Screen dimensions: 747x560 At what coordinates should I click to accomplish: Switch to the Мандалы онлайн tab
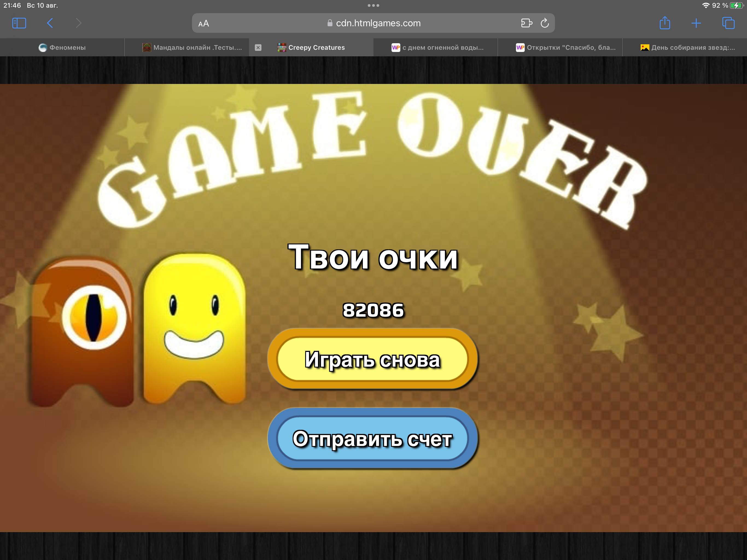point(187,48)
